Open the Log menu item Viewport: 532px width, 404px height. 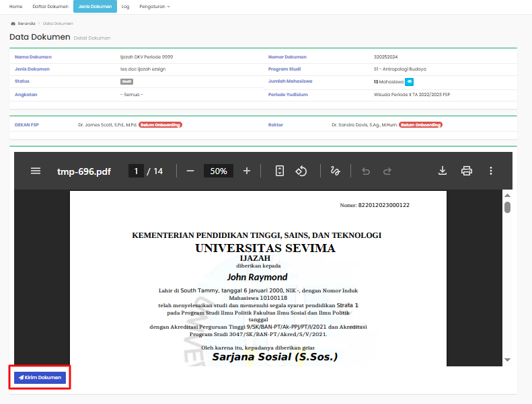[125, 6]
